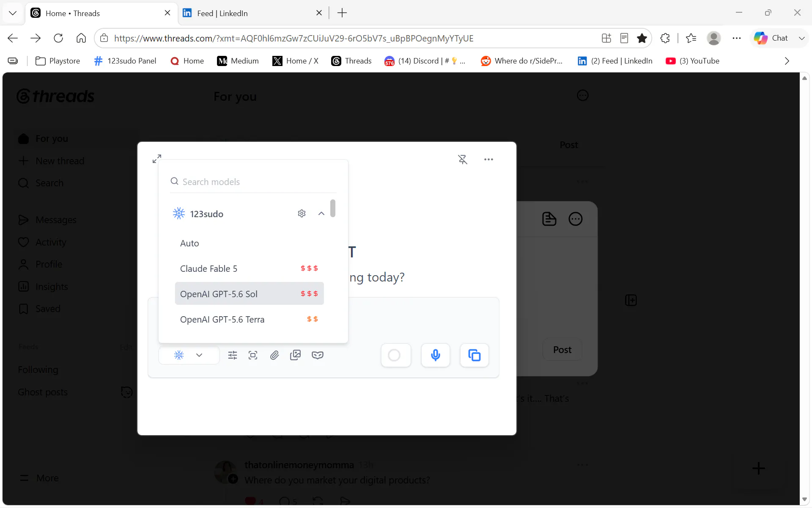
Task: Open Messages in the Threads sidebar
Action: [x=47, y=220]
